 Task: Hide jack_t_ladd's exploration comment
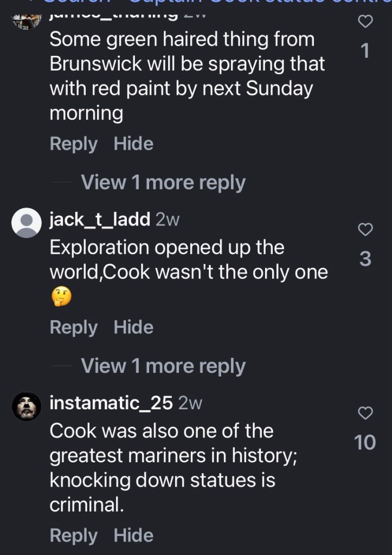point(133,327)
